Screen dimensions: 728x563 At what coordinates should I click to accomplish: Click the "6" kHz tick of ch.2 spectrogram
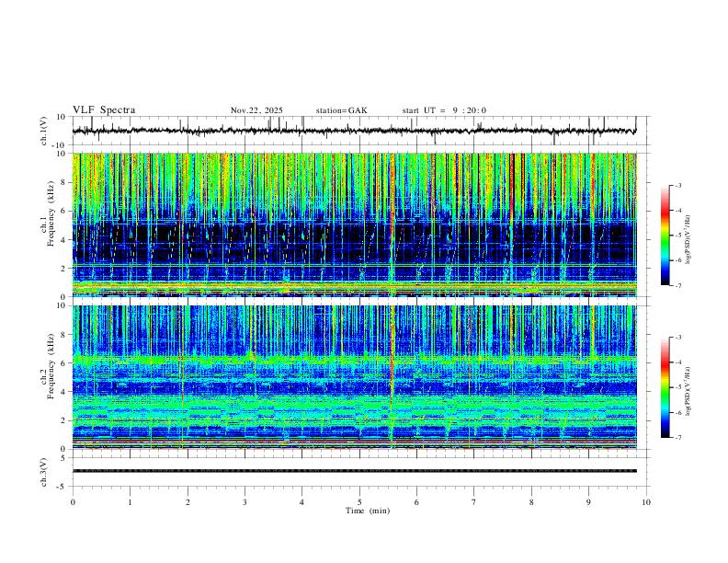tap(64, 362)
